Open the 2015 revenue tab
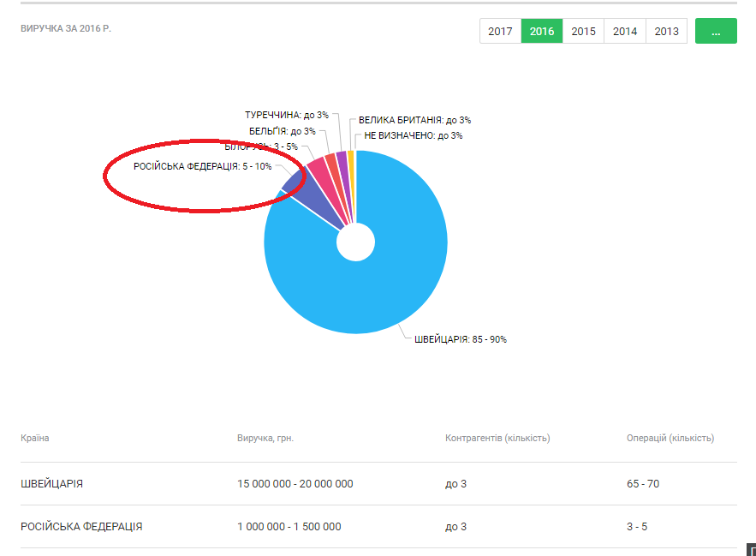The width and height of the screenshot is (756, 556). tap(583, 31)
